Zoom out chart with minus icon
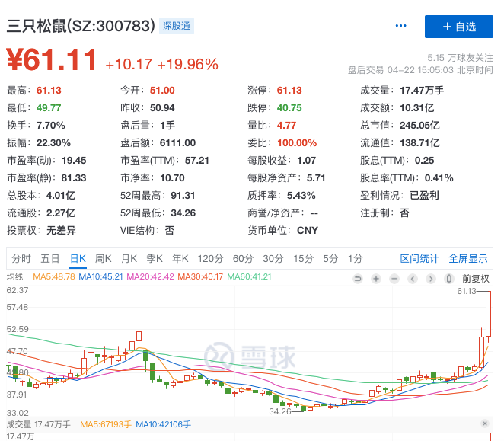 point(394,279)
